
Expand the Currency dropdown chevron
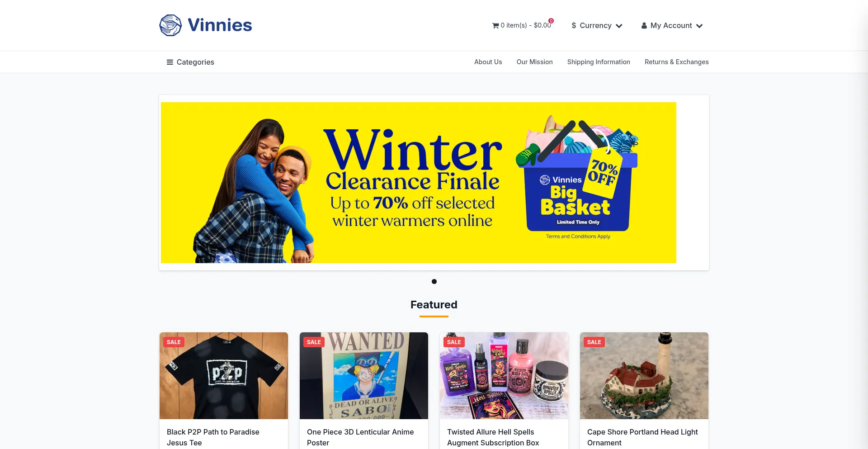point(619,26)
